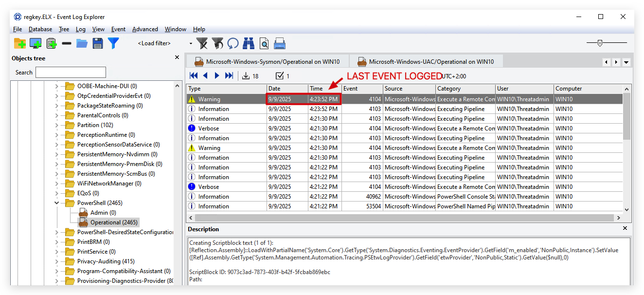
Task: Adjust the zoom slider in toolbar
Action: click(x=600, y=43)
